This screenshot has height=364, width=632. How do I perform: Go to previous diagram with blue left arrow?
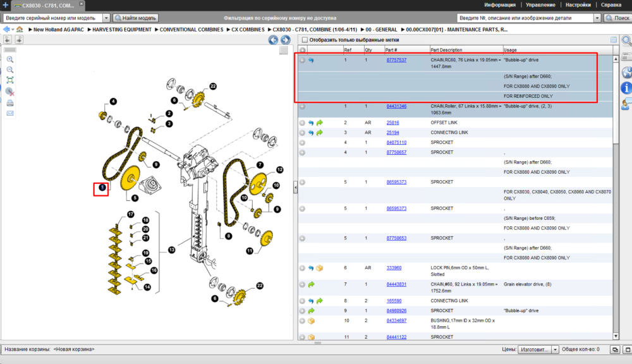(273, 40)
